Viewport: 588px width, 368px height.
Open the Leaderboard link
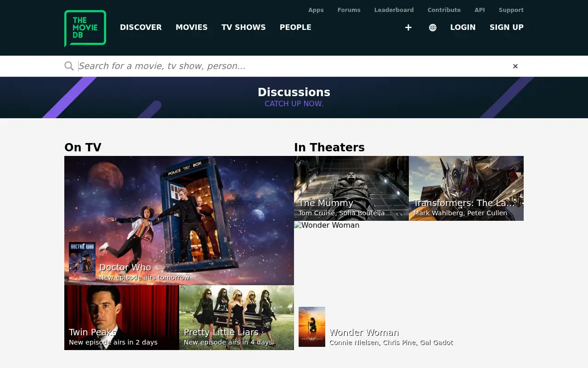point(394,10)
